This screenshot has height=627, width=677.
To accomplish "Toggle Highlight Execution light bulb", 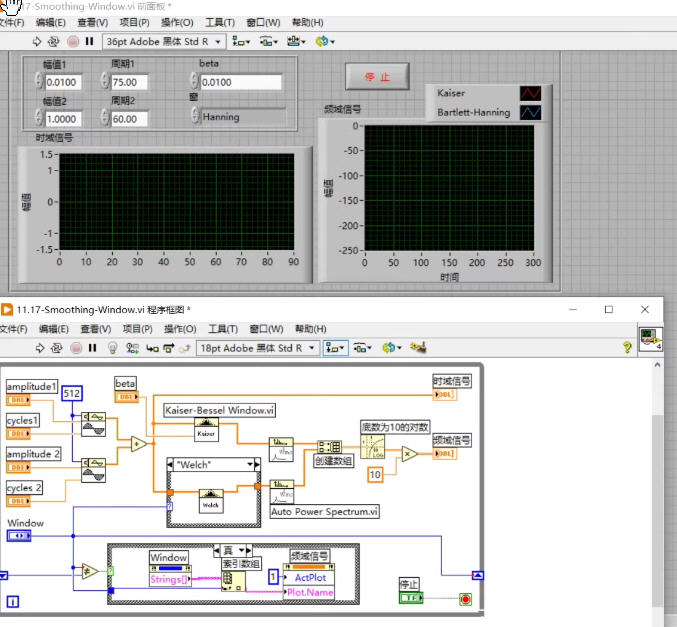I will (112, 348).
